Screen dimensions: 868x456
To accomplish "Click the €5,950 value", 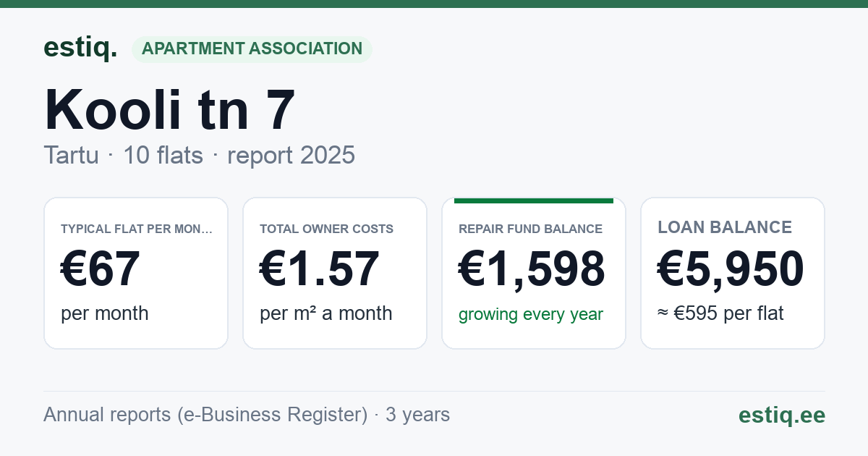I will pos(731,269).
